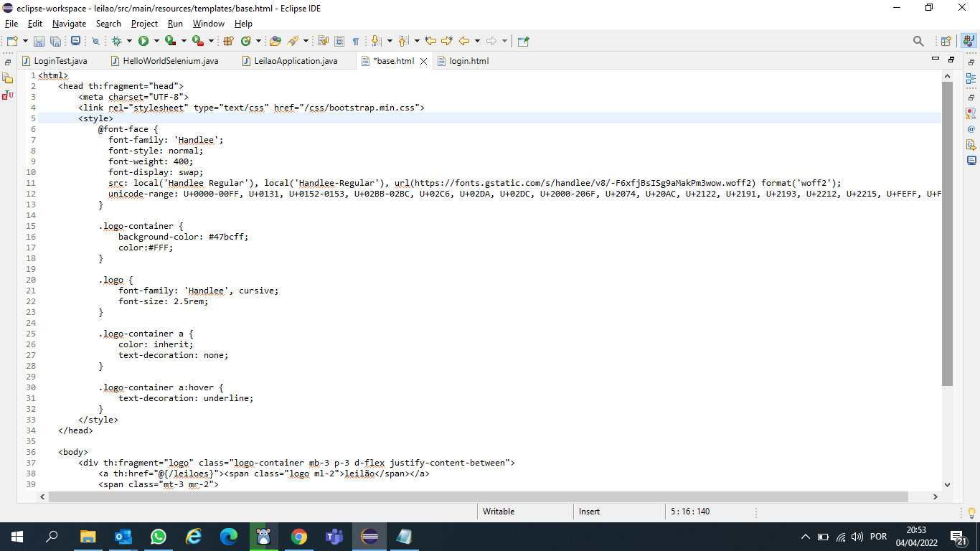The height and width of the screenshot is (551, 980).
Task: Open the Console view icon in right trim
Action: (x=971, y=161)
